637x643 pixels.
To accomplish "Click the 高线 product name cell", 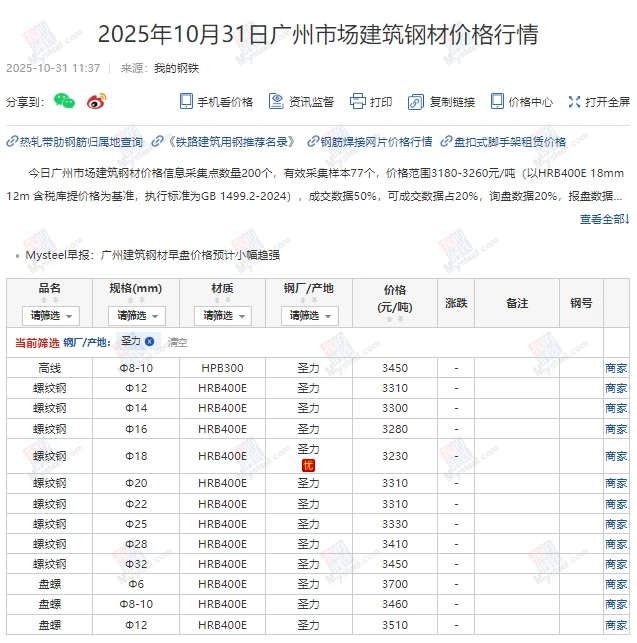I will tap(50, 368).
